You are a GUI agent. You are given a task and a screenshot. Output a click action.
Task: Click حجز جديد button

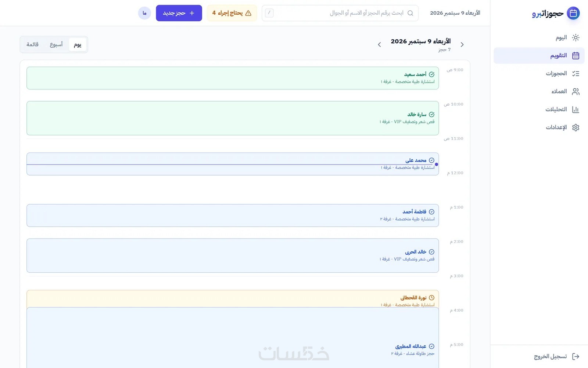coord(179,13)
